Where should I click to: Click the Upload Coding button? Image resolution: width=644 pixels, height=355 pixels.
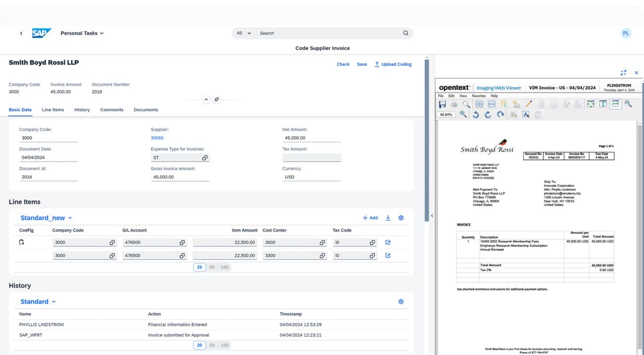393,64
